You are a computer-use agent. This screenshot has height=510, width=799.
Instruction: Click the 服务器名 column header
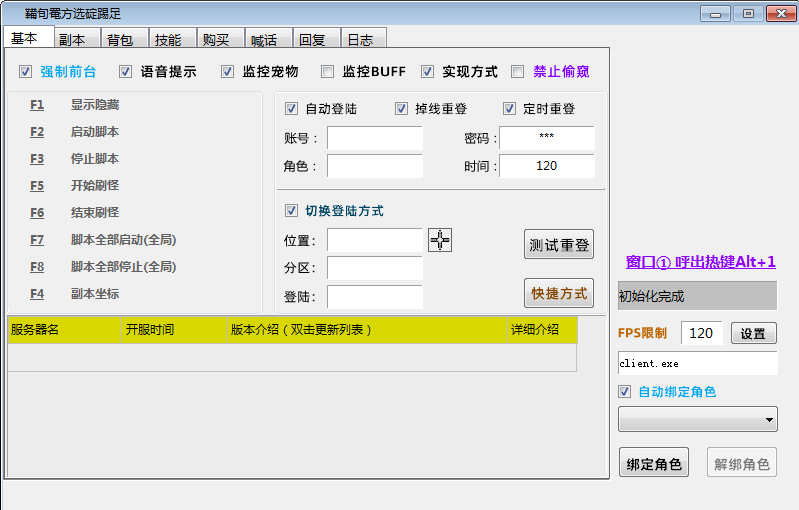tap(36, 330)
